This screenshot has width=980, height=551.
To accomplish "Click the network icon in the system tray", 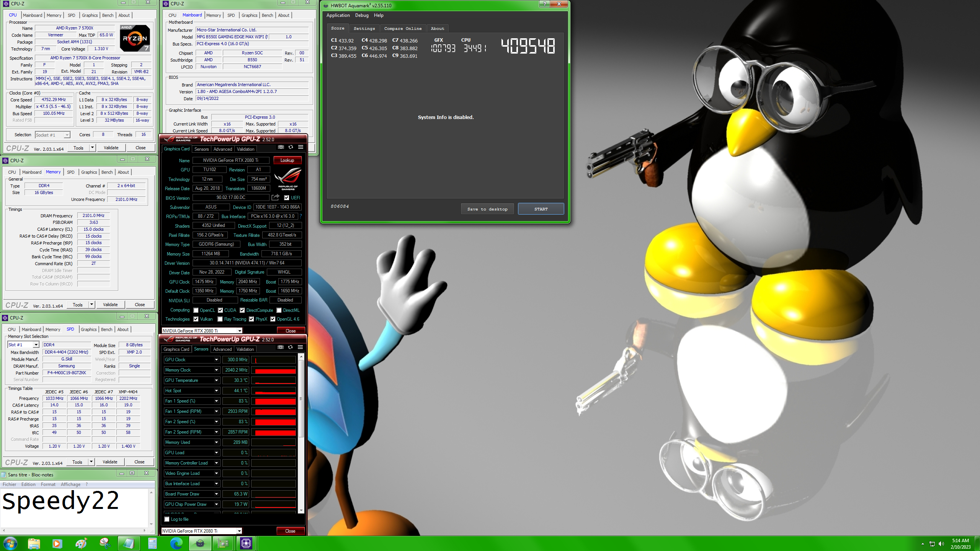I will coord(932,544).
